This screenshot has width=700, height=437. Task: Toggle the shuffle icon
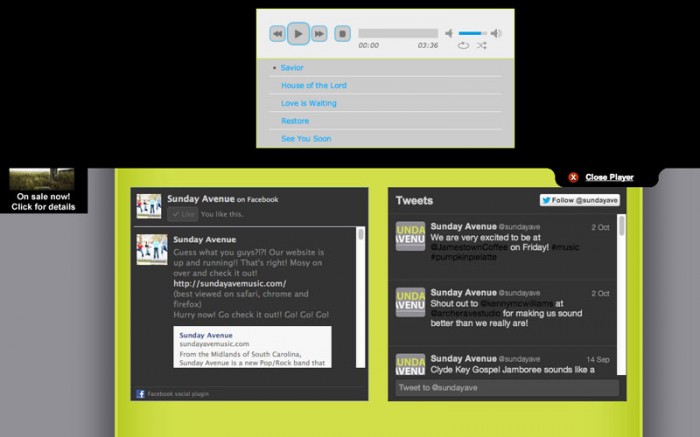481,46
